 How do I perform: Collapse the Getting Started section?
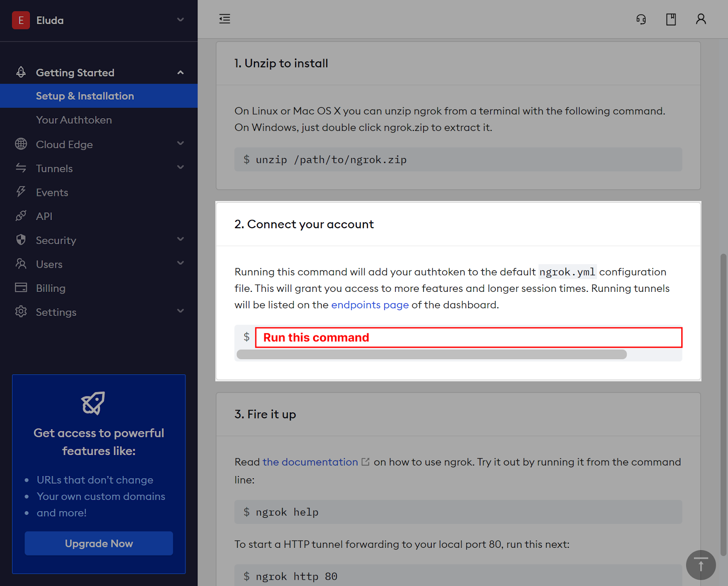click(x=181, y=72)
